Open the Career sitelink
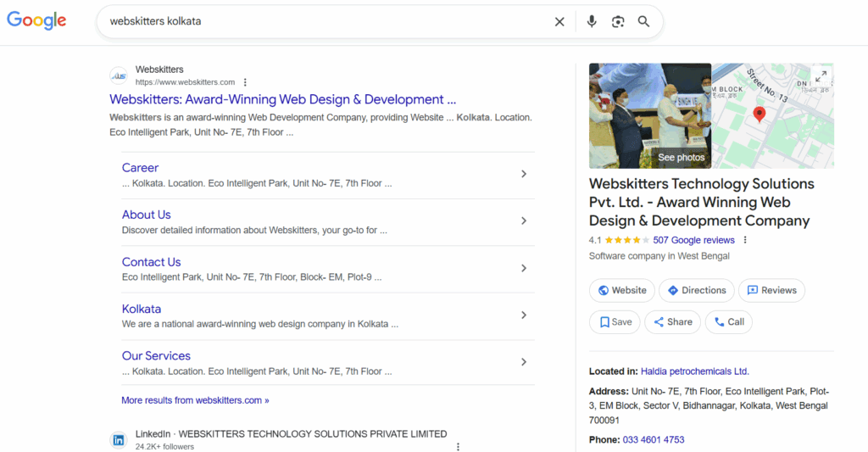The height and width of the screenshot is (452, 868). tap(140, 168)
